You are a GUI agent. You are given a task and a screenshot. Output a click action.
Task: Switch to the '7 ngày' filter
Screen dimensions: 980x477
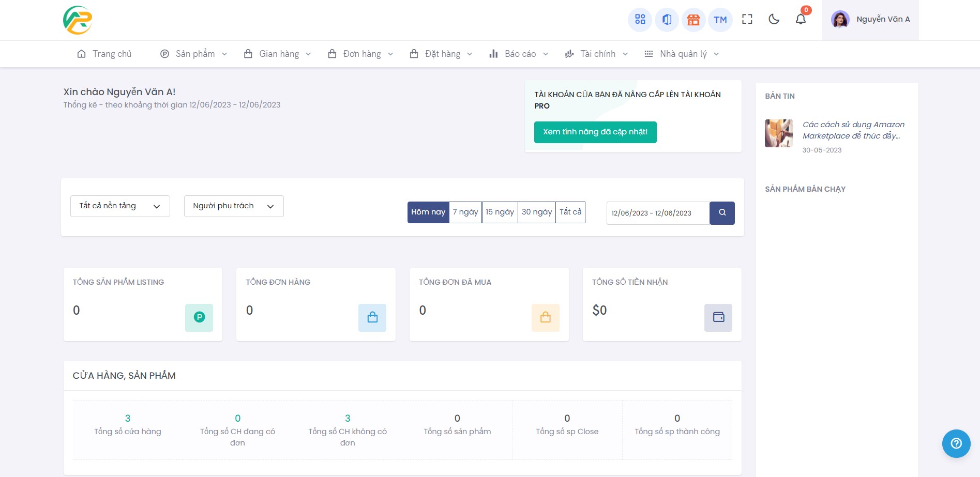pos(465,212)
